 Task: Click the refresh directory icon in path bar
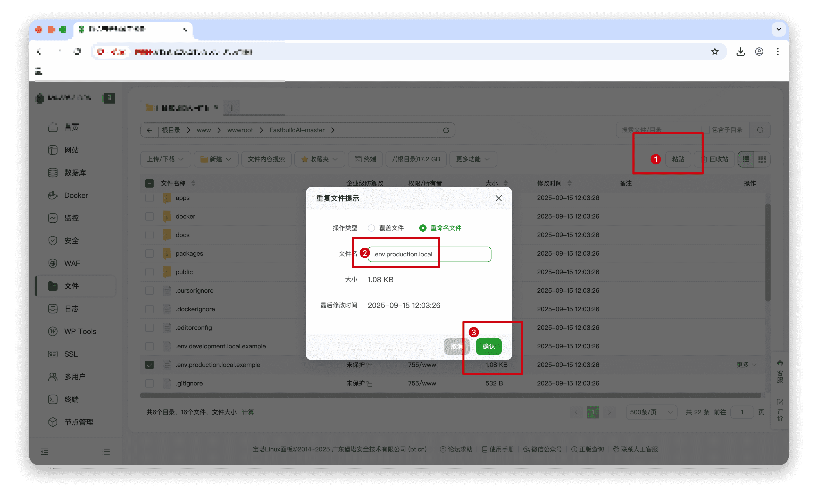pyautogui.click(x=446, y=130)
